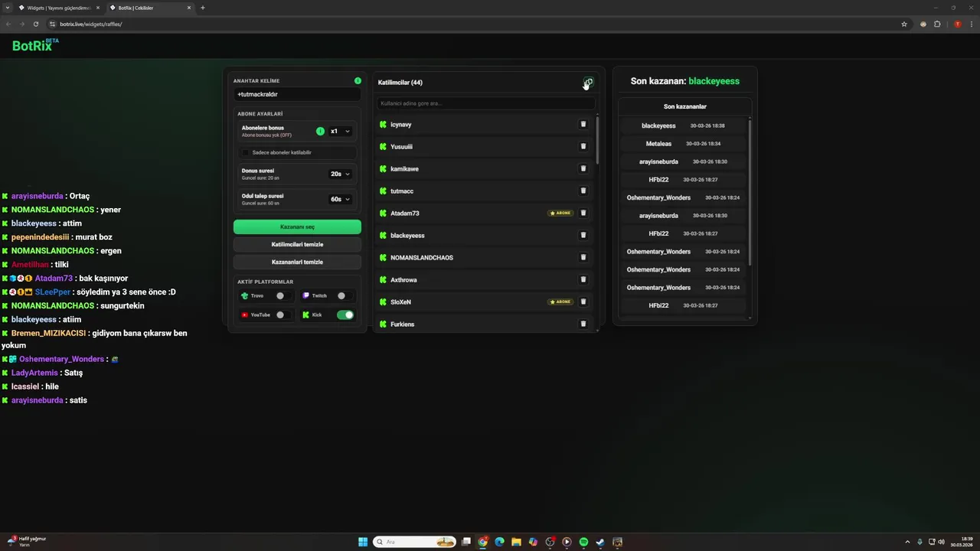The image size is (980, 551).
Task: Click the Kick icon beside icynavy
Action: coord(383,124)
